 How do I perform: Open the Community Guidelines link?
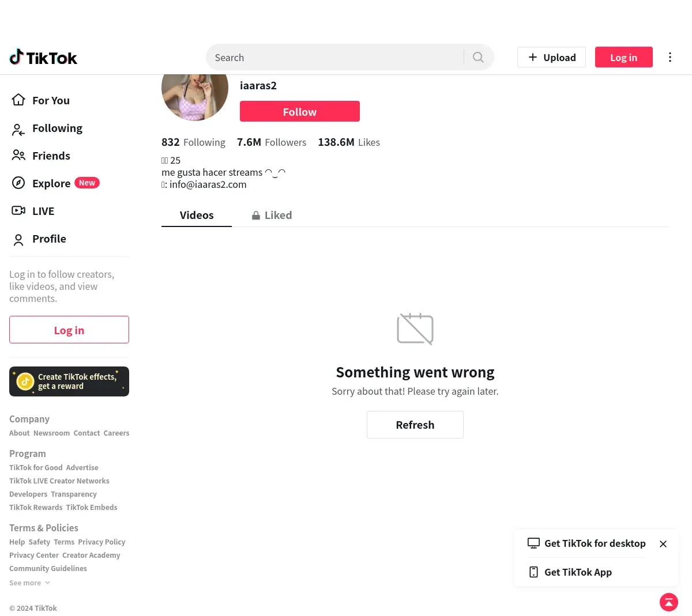pyautogui.click(x=48, y=569)
